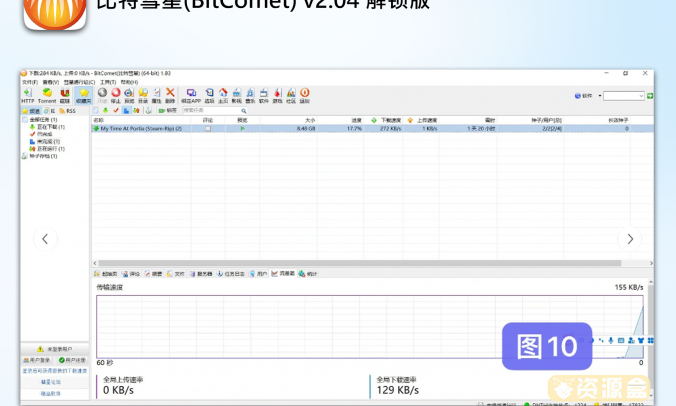Select the blue Unfinished (1) tree item
Viewport: 676px width, 406px height.
pos(45,141)
